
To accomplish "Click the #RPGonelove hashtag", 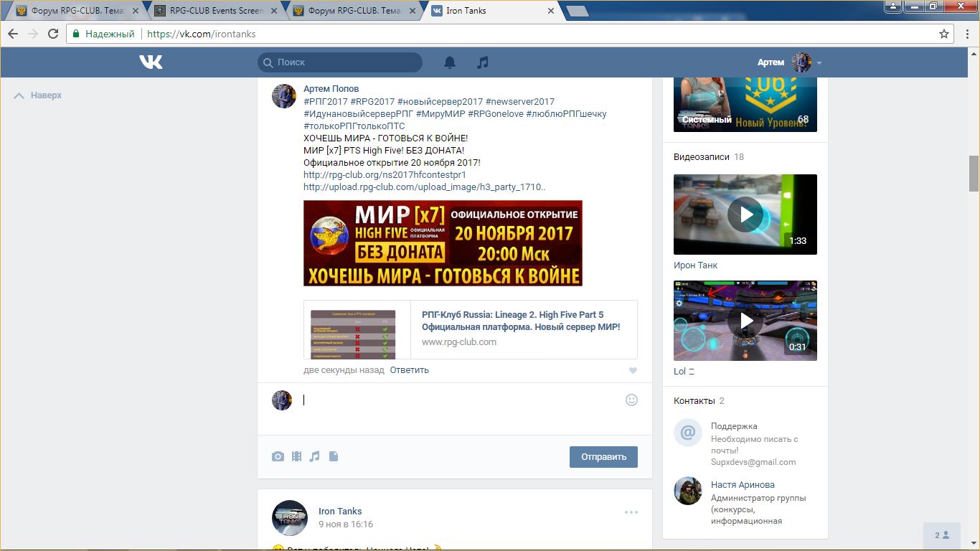I will pos(495,113).
